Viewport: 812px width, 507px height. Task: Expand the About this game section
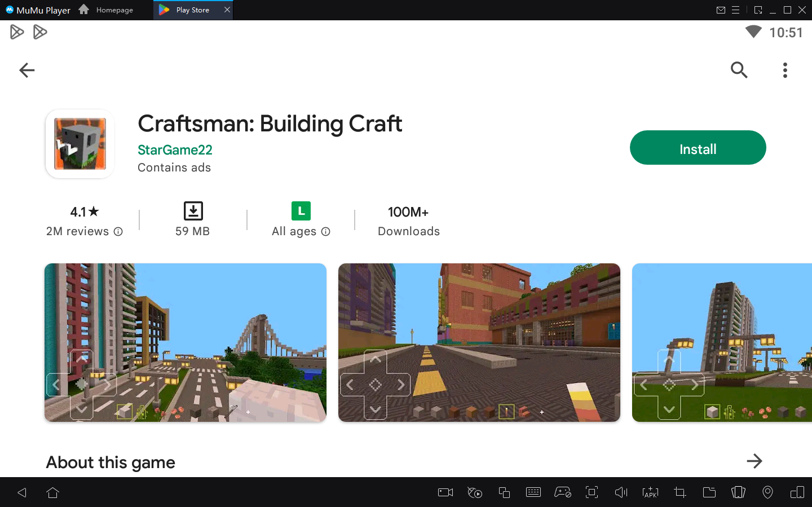pyautogui.click(x=754, y=461)
